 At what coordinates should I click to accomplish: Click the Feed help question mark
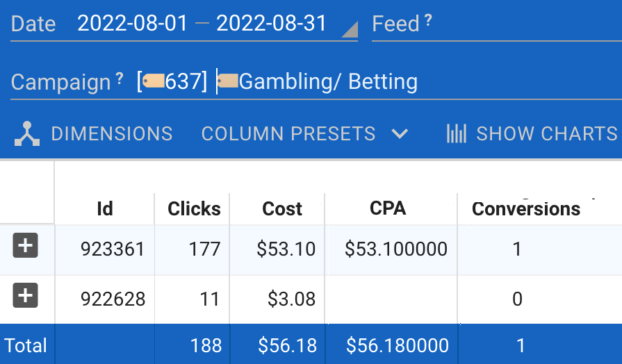pyautogui.click(x=428, y=22)
